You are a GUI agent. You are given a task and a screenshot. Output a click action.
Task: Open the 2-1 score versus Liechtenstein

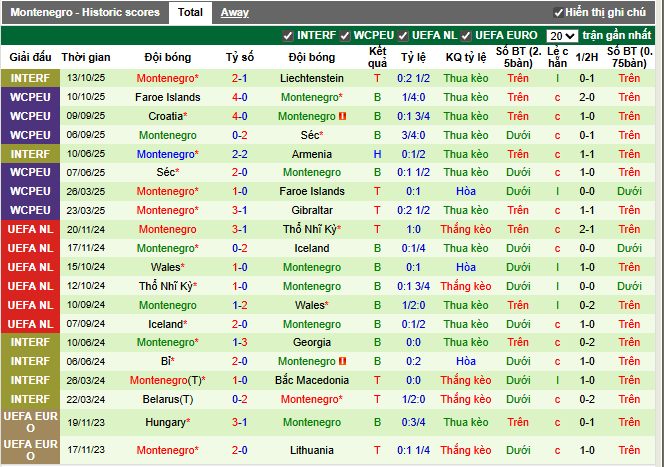click(240, 78)
